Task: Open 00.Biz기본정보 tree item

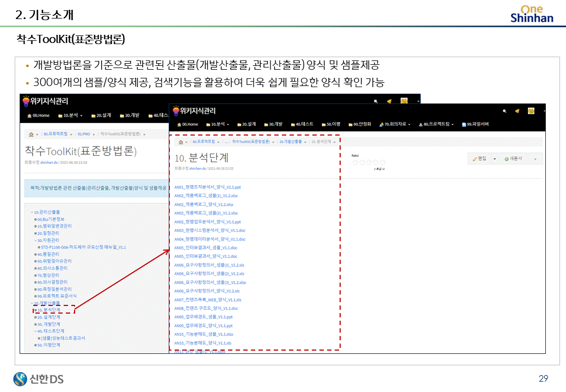Action: point(51,219)
